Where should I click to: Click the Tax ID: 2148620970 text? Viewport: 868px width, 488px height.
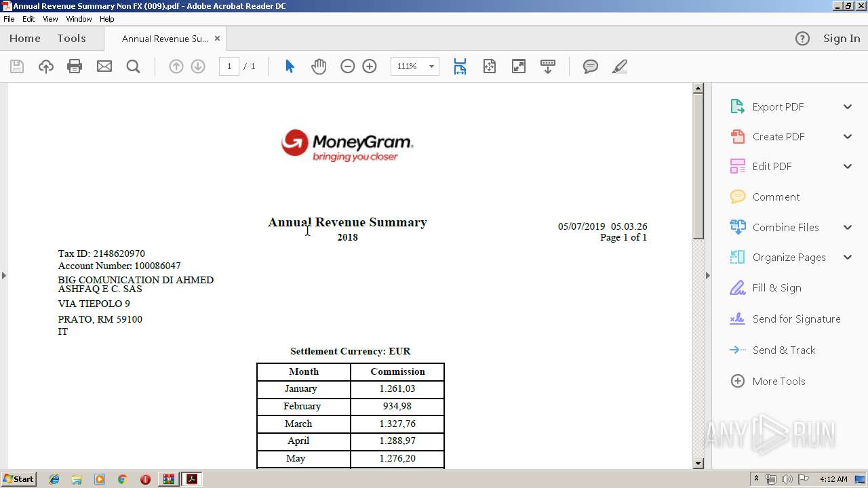(x=102, y=253)
